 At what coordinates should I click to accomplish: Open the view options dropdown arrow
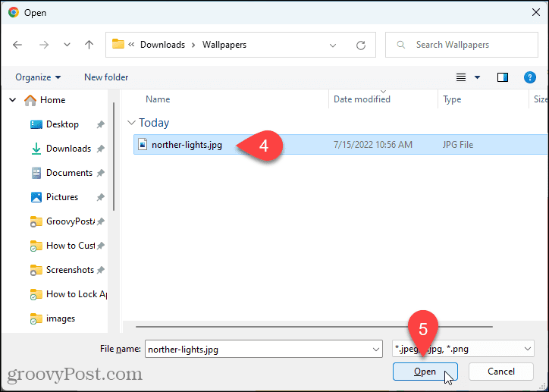pos(477,77)
